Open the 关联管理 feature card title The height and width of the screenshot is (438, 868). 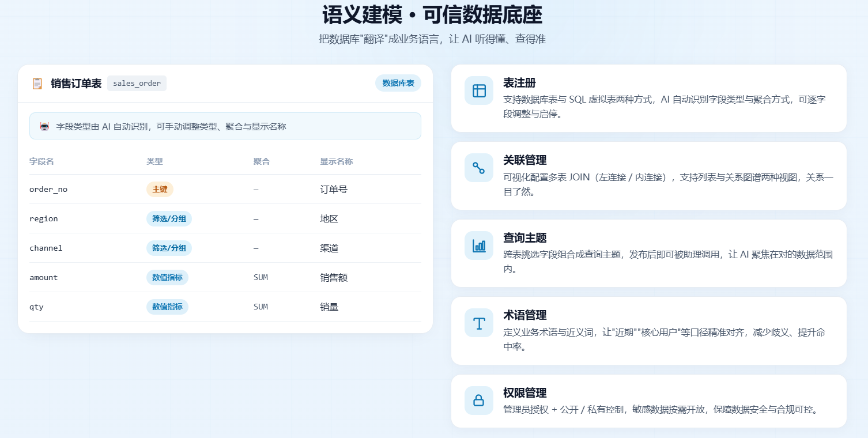point(525,160)
